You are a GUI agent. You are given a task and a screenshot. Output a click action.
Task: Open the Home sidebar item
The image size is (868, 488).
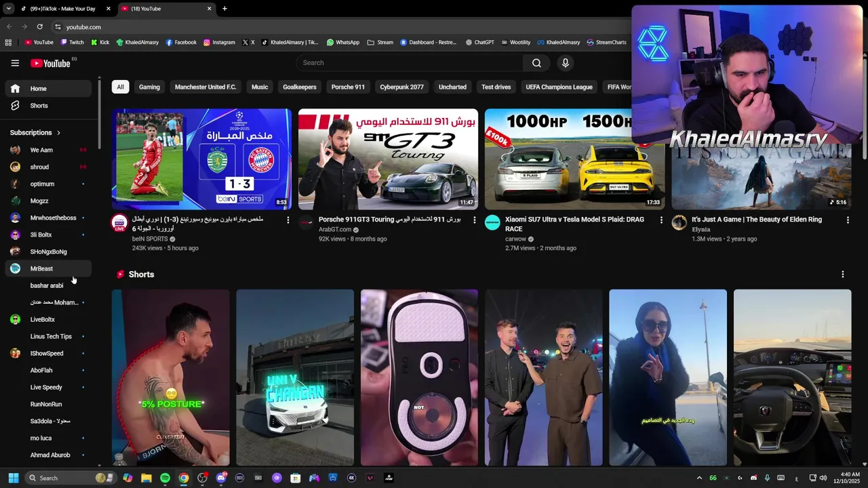coord(48,89)
